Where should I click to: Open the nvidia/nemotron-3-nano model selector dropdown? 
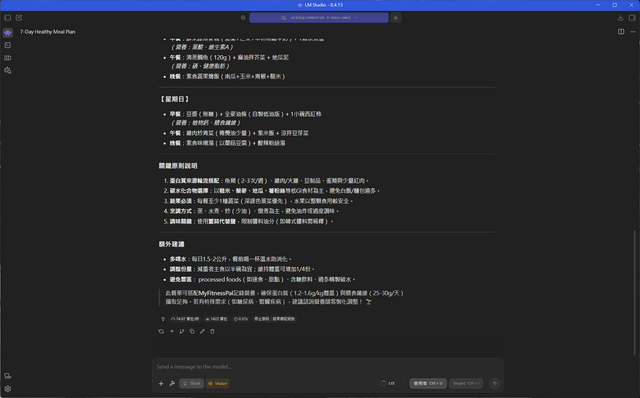[x=319, y=18]
